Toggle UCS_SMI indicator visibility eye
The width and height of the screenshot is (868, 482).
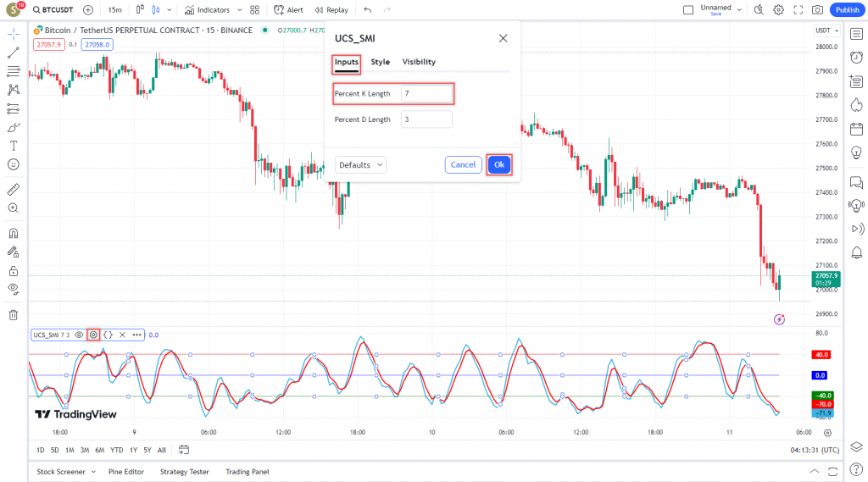coord(79,335)
